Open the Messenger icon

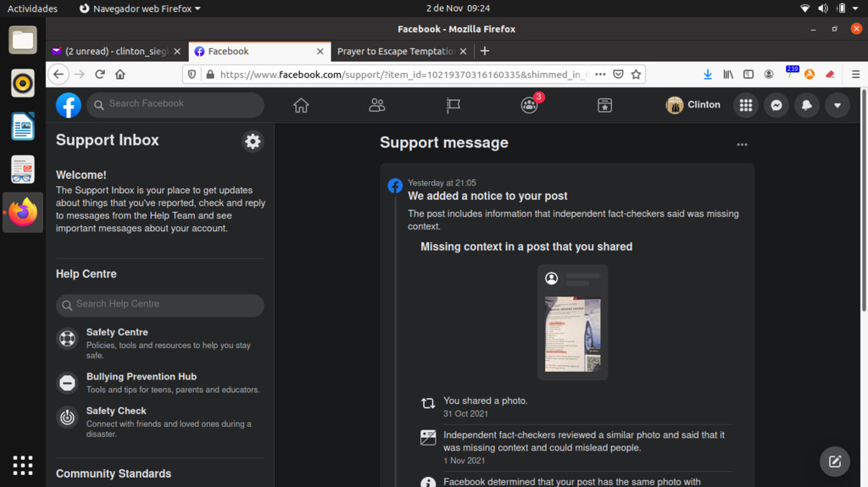(x=776, y=105)
